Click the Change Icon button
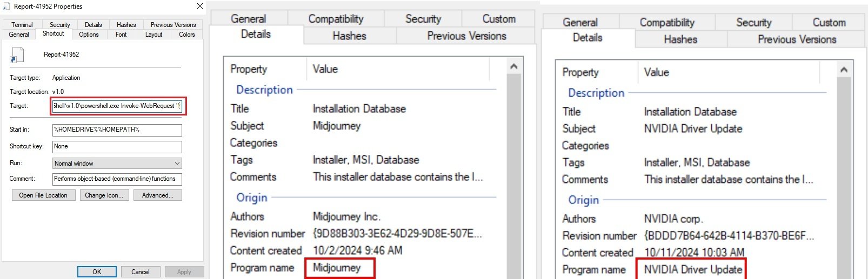Screen dimensions: 868x279 point(104,195)
